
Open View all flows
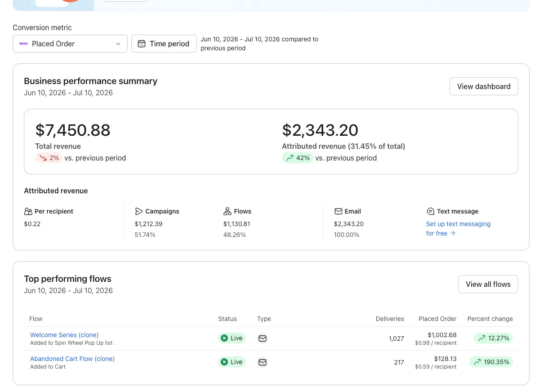click(x=488, y=284)
